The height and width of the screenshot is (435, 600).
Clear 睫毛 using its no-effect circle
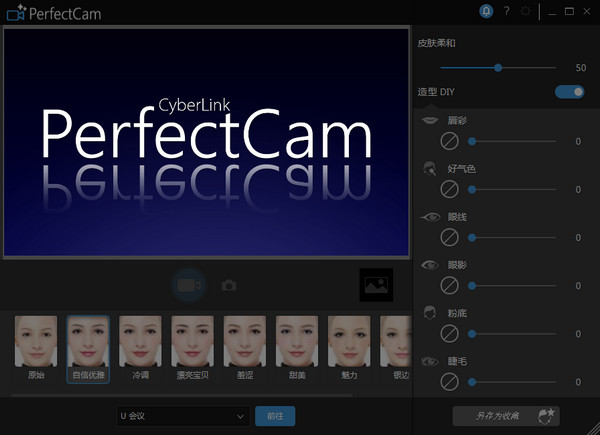tap(449, 382)
